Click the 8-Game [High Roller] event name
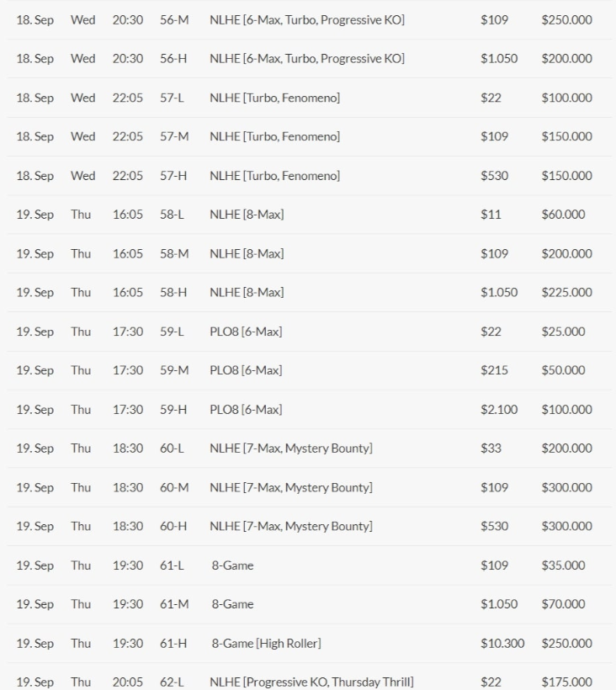616x690 pixels. point(266,644)
